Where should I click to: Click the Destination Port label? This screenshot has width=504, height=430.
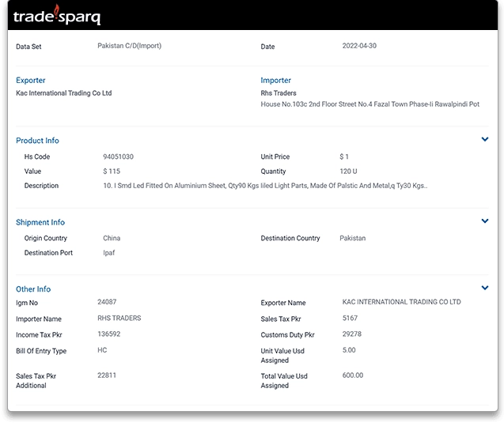(48, 253)
